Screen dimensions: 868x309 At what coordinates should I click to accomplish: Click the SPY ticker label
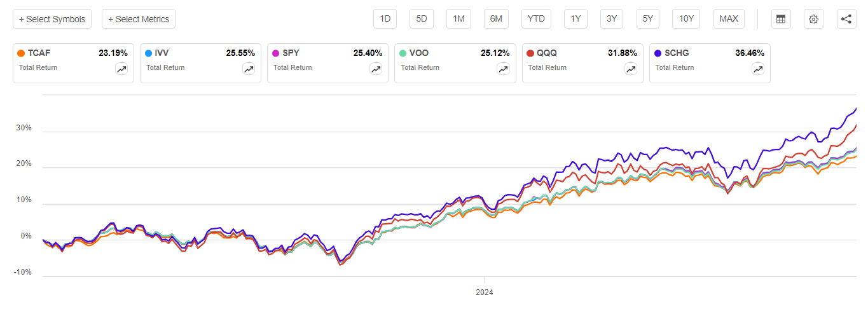[292, 53]
